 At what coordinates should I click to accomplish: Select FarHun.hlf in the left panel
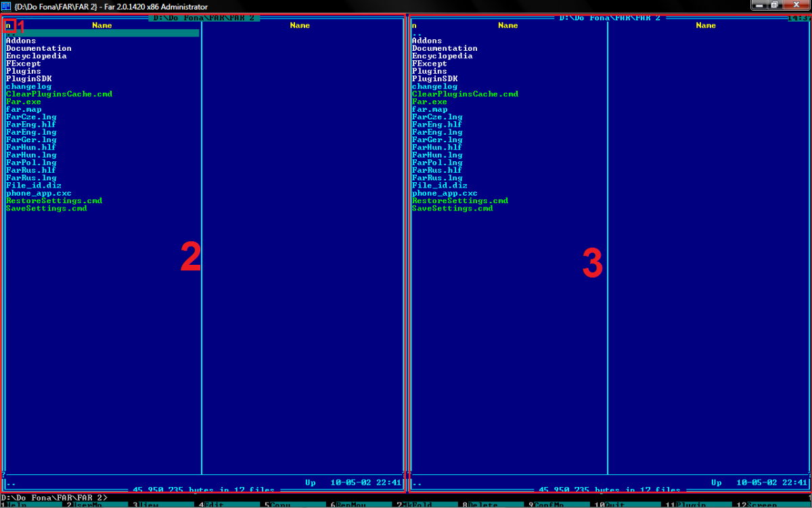[31, 148]
